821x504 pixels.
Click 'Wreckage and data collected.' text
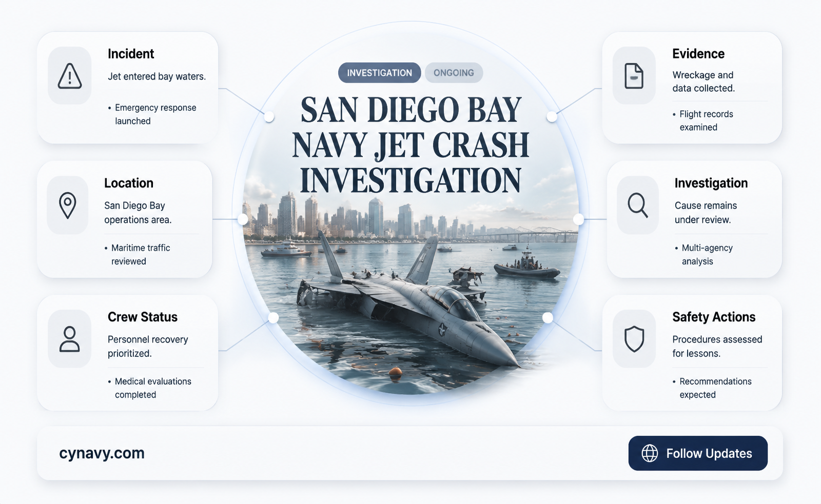click(x=703, y=82)
